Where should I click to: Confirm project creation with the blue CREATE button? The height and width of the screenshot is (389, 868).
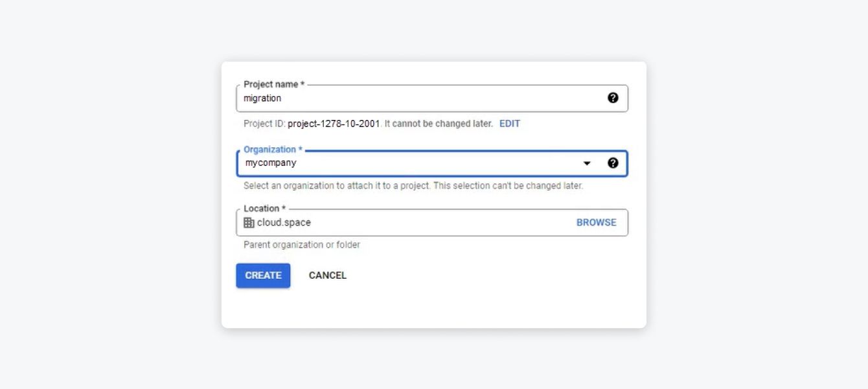pyautogui.click(x=263, y=275)
